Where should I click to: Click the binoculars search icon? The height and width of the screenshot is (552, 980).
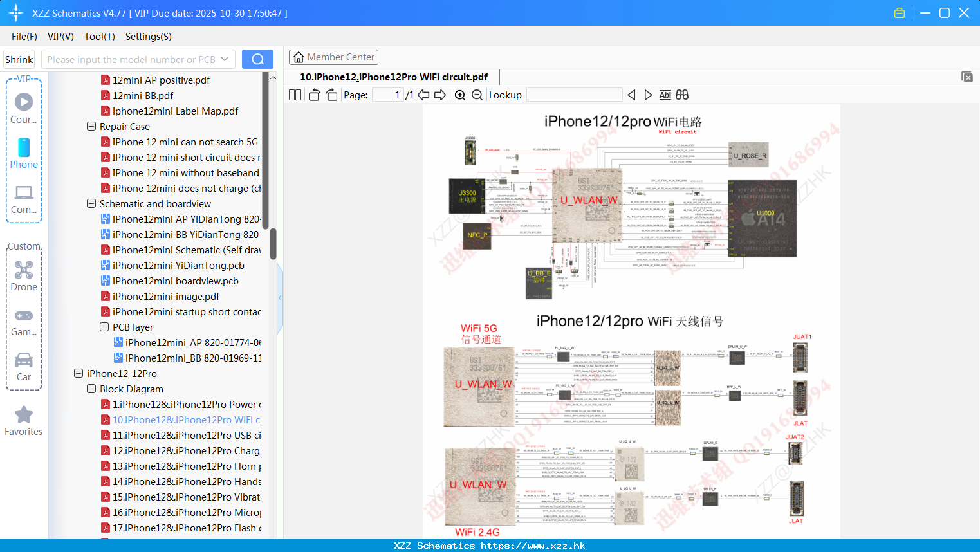682,95
